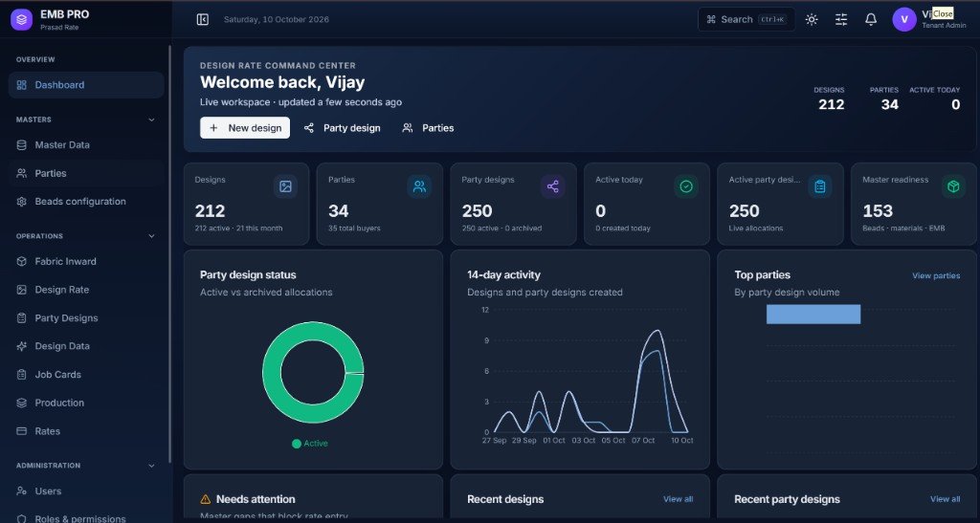The image size is (980, 523).
Task: Click the '250 active · 0 archived' text
Action: pos(501,229)
